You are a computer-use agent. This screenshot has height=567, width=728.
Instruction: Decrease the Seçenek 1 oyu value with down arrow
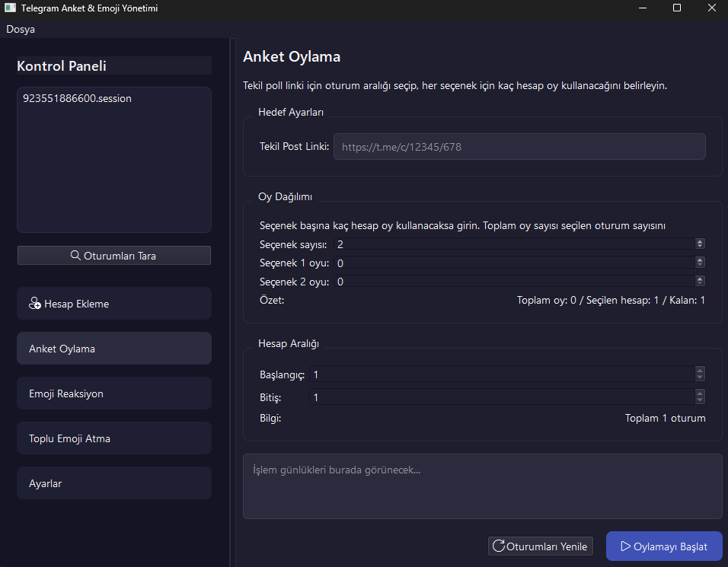[700, 266]
